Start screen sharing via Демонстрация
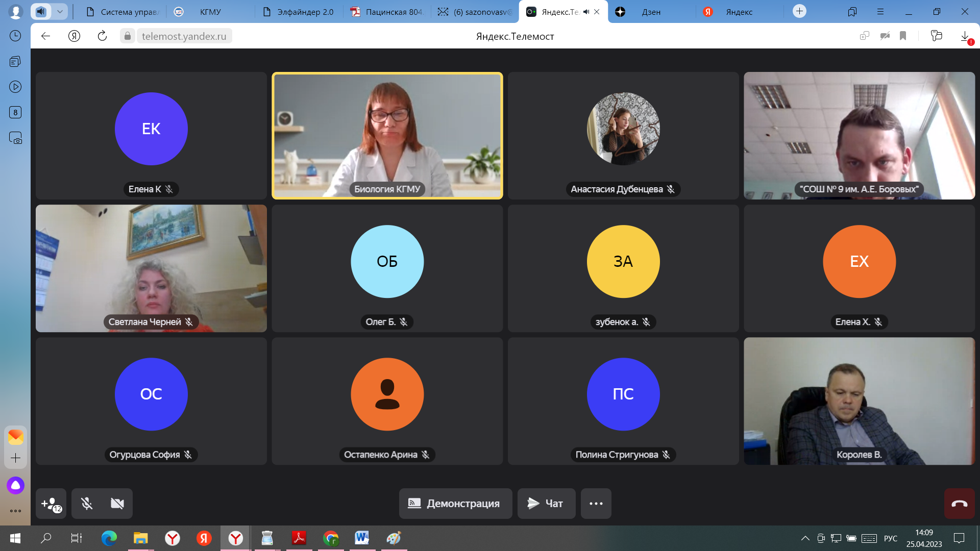The height and width of the screenshot is (551, 980). tap(455, 504)
